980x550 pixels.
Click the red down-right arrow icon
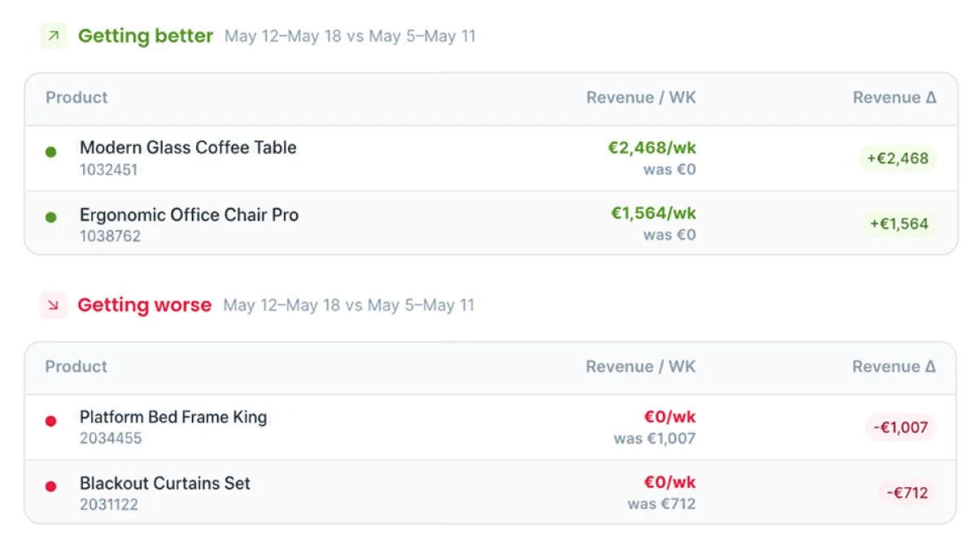click(x=53, y=305)
